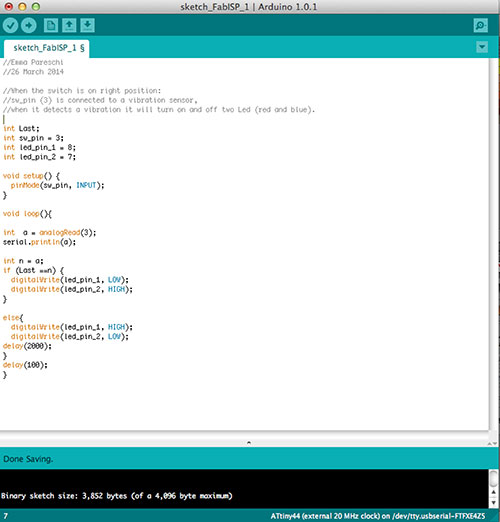Click the 'pinMode(sw_pin, INPUT);' line

coord(57,185)
